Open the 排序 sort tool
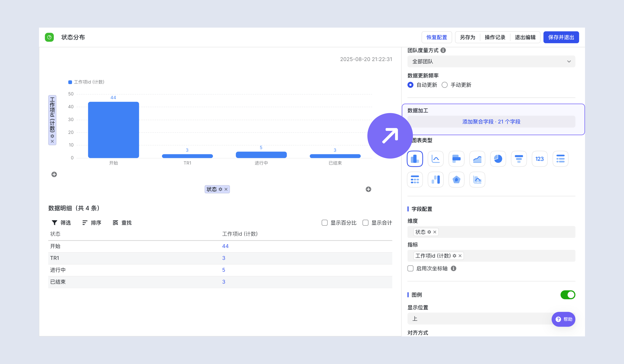Viewport: 624px width, 364px height. (92, 223)
